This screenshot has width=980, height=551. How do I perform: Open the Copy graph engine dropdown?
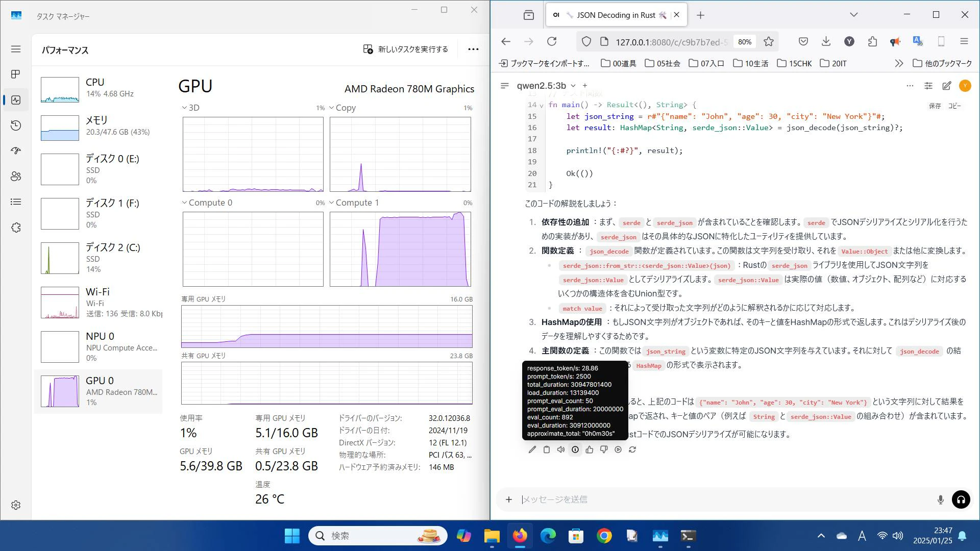342,108
